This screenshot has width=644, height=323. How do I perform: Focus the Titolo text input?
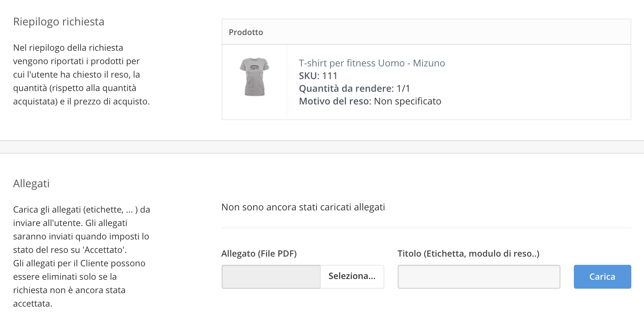479,276
